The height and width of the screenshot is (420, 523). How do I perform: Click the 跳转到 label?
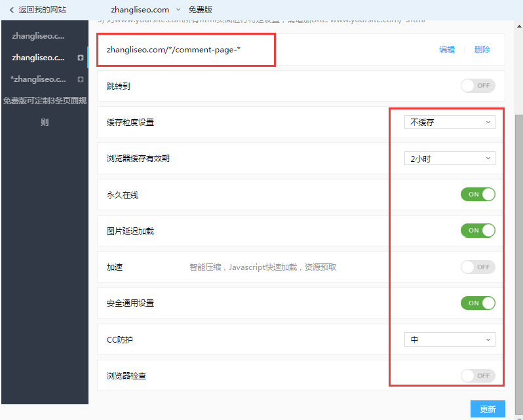pos(119,86)
